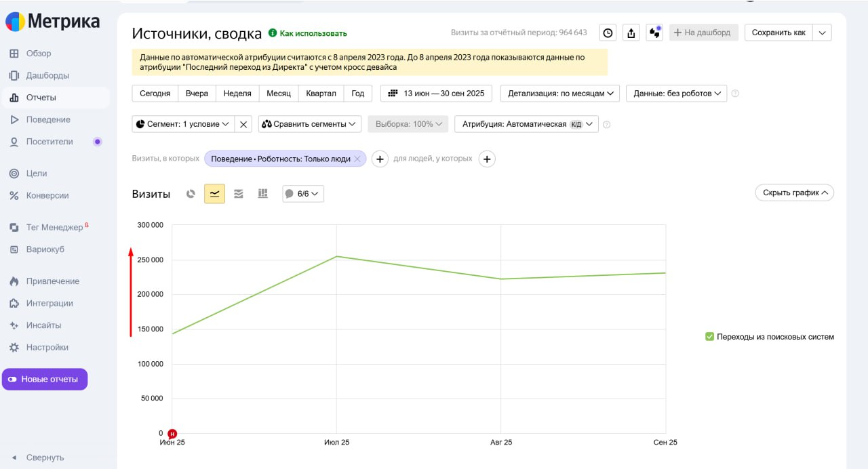Collapse chart with 'Скрыть график' button
868x469 pixels.
click(x=794, y=192)
